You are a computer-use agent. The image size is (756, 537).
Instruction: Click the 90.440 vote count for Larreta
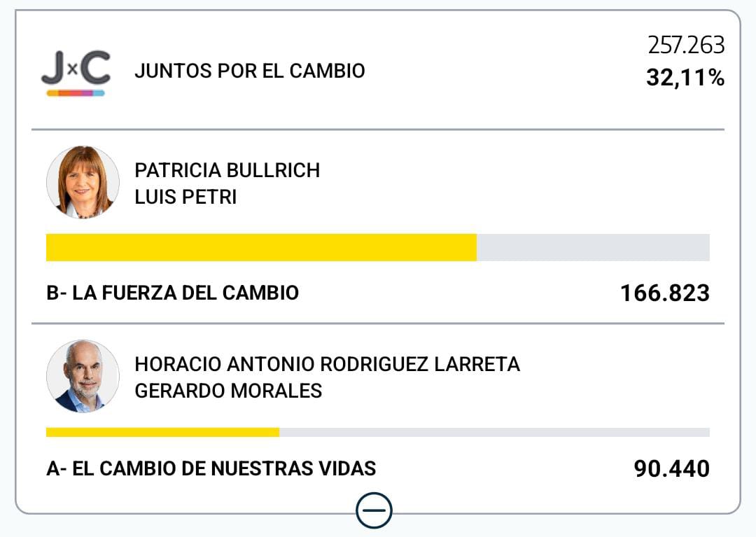coord(671,469)
